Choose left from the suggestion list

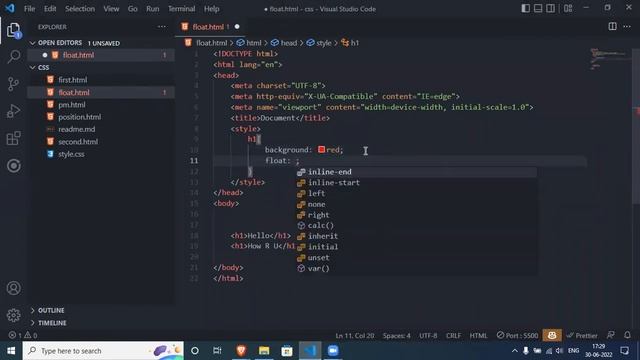click(x=416, y=193)
